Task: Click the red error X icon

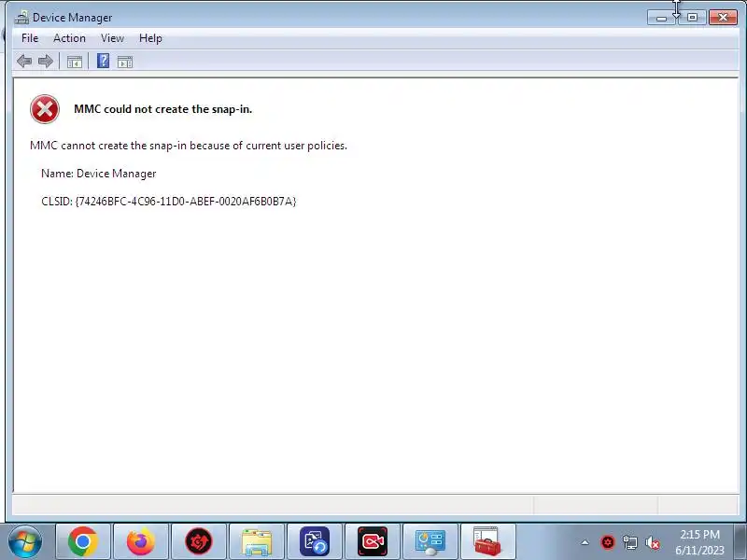Action: pos(45,109)
